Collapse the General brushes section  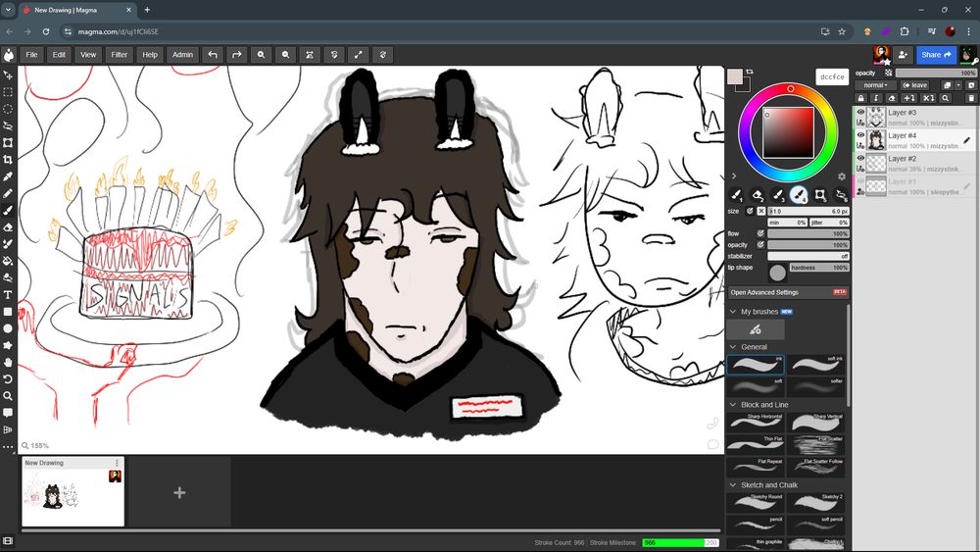point(733,346)
